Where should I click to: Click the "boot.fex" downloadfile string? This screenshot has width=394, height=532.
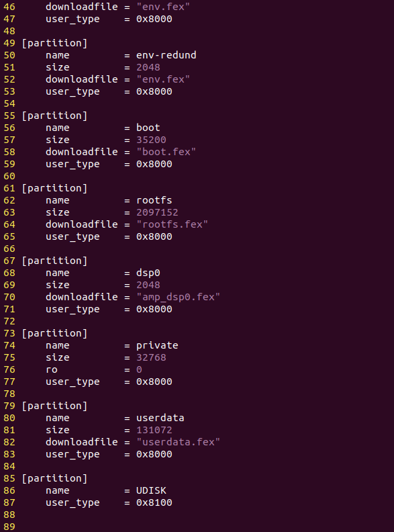(x=166, y=152)
